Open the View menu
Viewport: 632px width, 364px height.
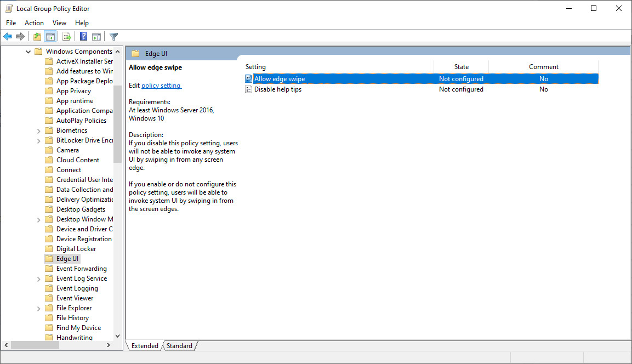(59, 23)
